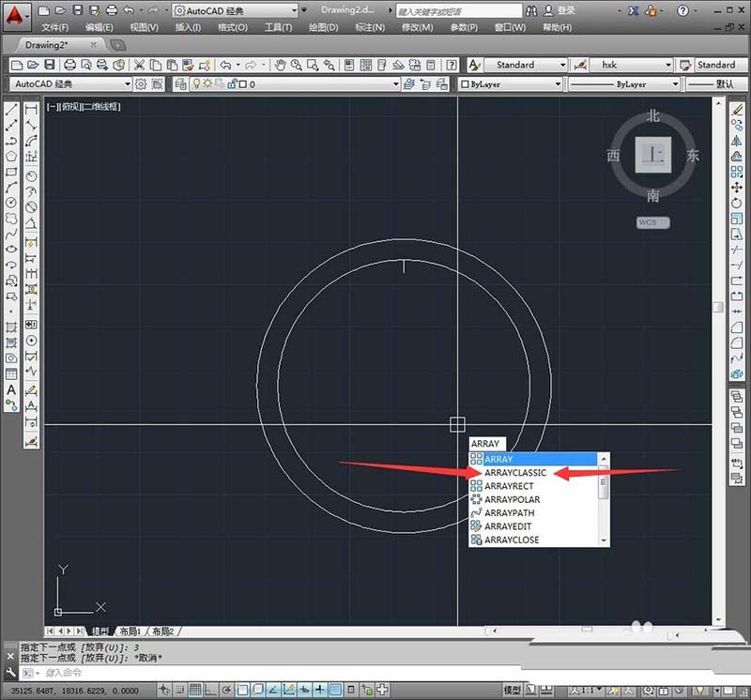751x700 pixels.
Task: Select the Polygon drawing tool
Action: click(x=11, y=156)
